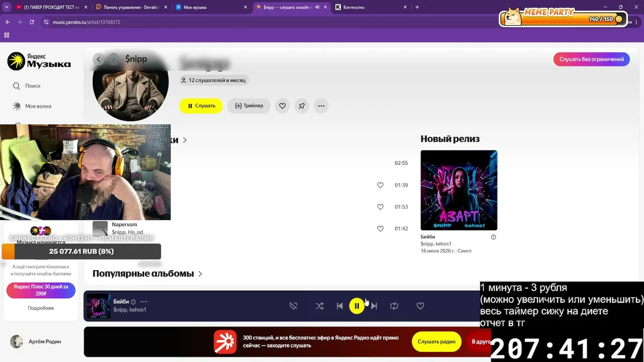Mute the $nipp tab via speaker icon
This screenshot has height=362, width=644.
pyautogui.click(x=317, y=7)
